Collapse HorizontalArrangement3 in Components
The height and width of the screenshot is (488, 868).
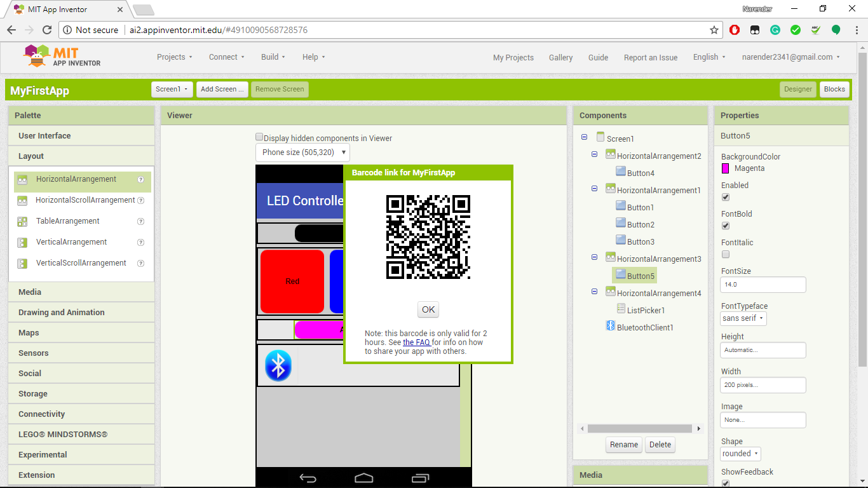click(x=595, y=257)
